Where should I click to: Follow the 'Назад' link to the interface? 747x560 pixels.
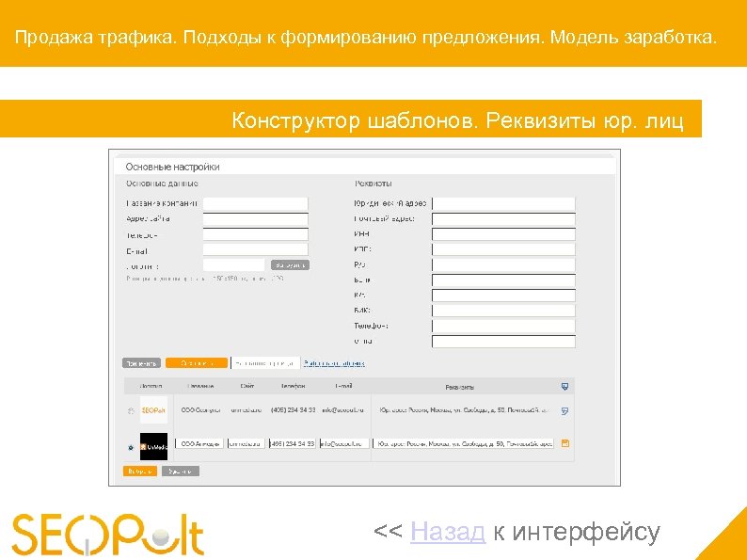pos(447,531)
